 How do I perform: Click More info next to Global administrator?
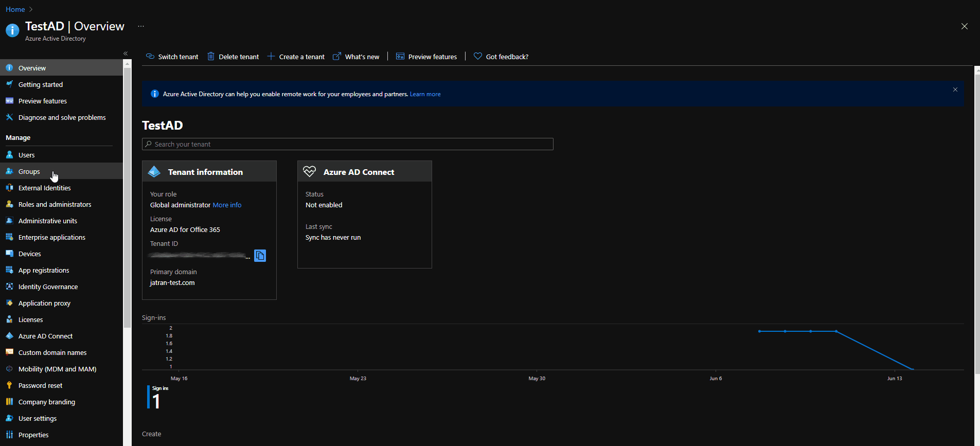[x=227, y=205]
